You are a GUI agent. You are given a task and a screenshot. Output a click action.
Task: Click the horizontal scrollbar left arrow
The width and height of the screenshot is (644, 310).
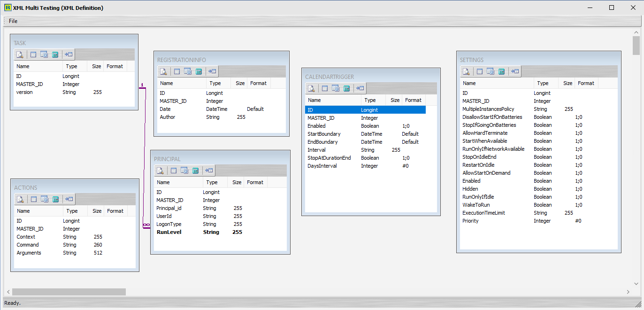click(x=8, y=292)
